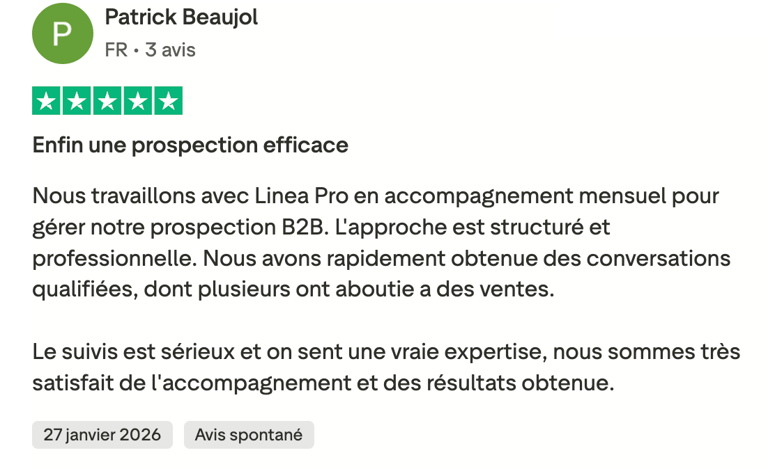Image resolution: width=768 pixels, height=469 pixels.
Task: Click the fourth green rating star
Action: (x=137, y=101)
